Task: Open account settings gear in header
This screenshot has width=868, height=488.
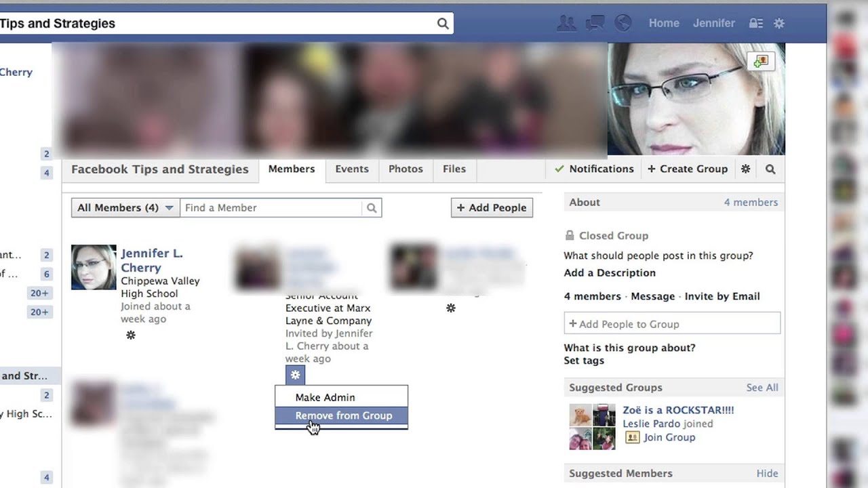Action: tap(779, 23)
